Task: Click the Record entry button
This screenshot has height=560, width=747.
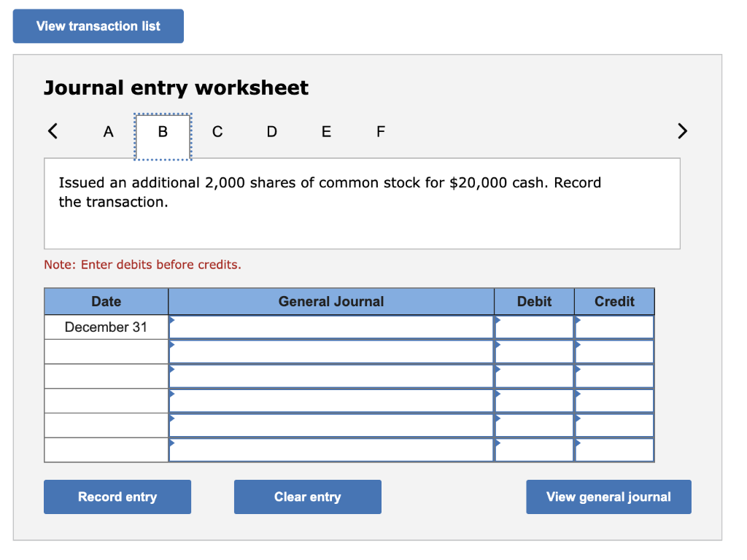Action: pos(117,497)
